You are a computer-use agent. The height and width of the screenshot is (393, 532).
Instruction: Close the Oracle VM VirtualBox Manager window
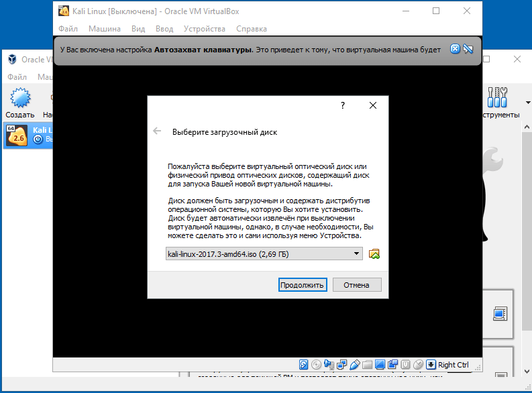coord(517,59)
